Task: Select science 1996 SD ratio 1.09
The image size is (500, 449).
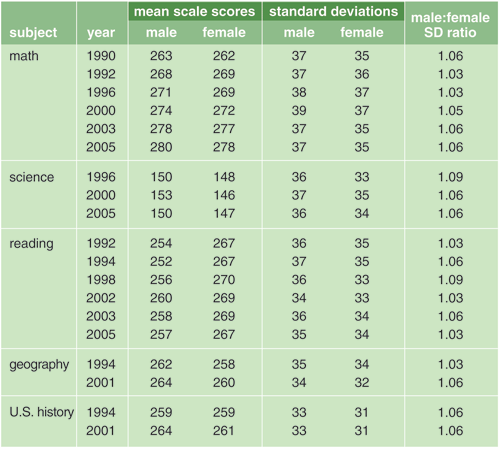Action: click(450, 177)
